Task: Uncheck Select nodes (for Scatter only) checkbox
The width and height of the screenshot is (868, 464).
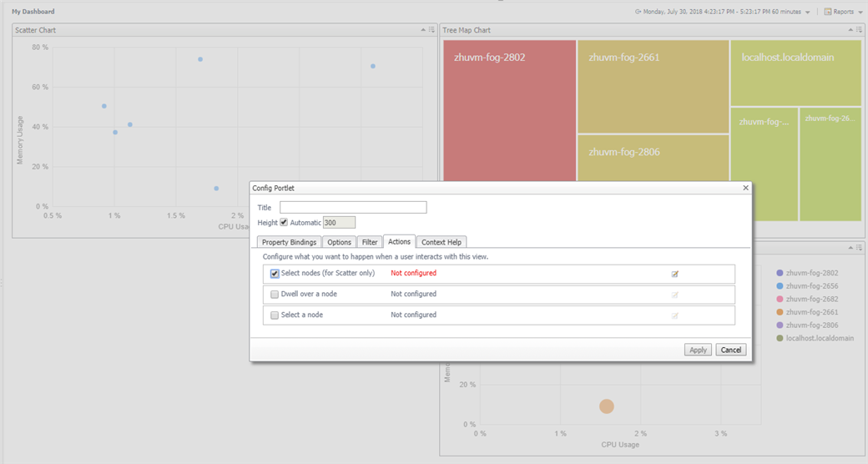Action: coord(275,274)
